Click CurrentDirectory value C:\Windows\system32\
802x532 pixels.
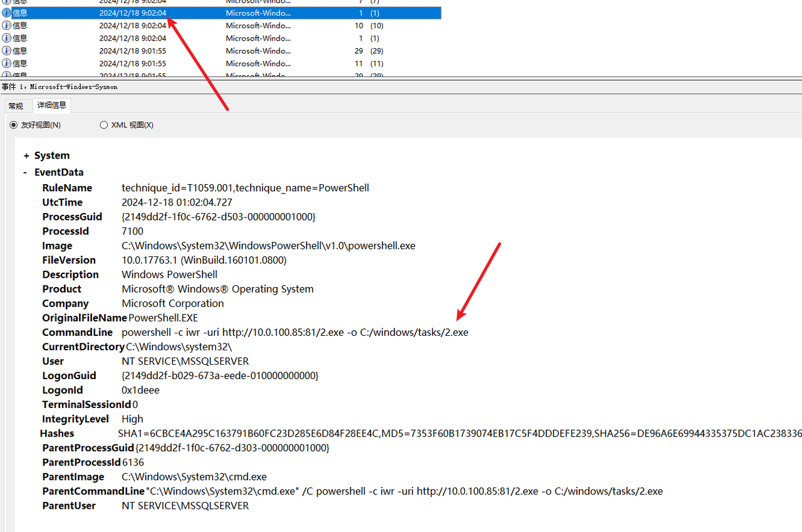tap(179, 347)
